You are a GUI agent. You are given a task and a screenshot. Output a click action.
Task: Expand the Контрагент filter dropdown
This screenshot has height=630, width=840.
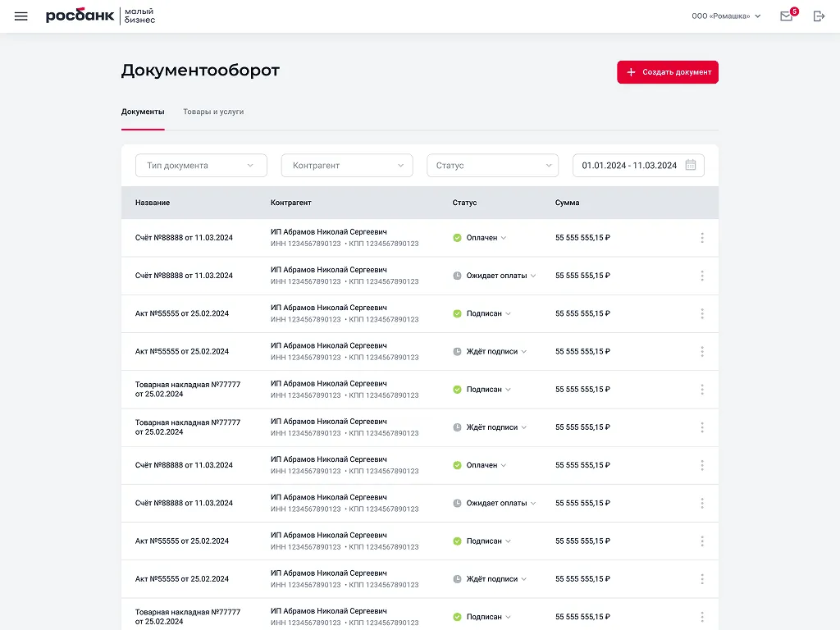347,166
